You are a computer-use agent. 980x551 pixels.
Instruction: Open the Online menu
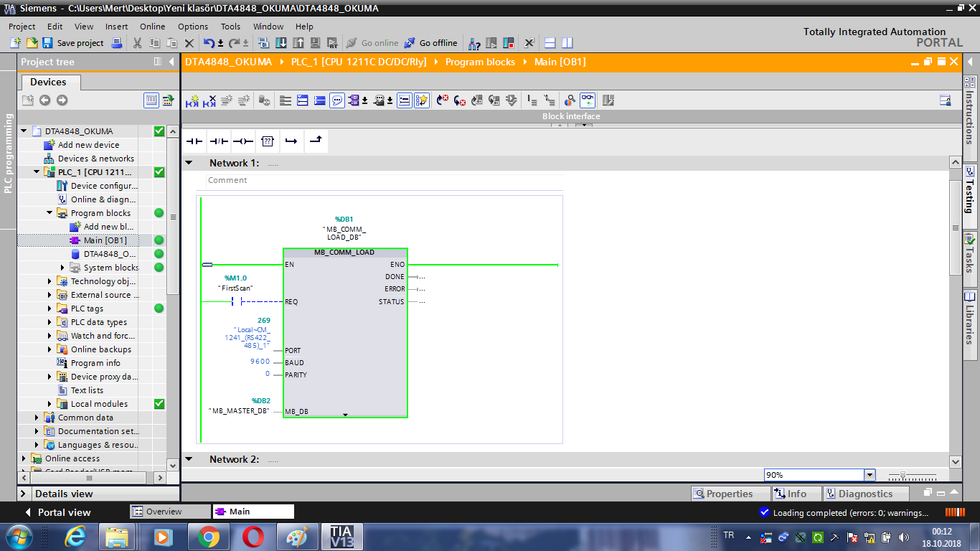pyautogui.click(x=152, y=27)
